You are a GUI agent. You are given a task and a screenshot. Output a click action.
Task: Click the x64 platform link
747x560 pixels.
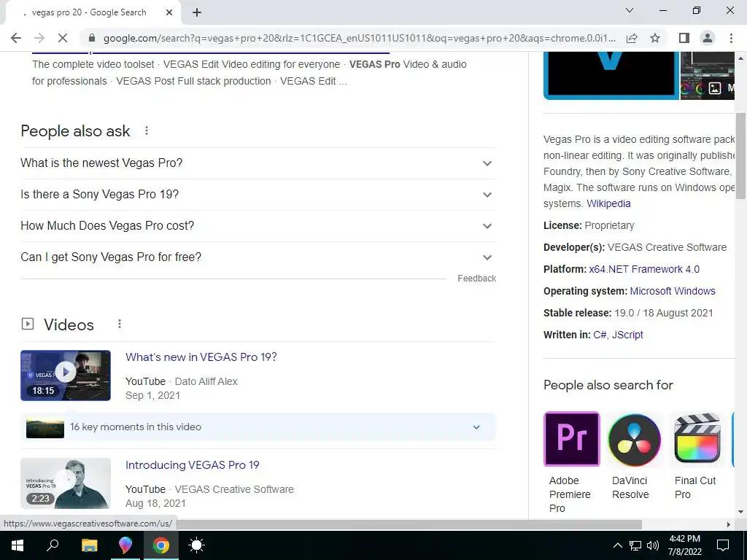click(x=597, y=270)
